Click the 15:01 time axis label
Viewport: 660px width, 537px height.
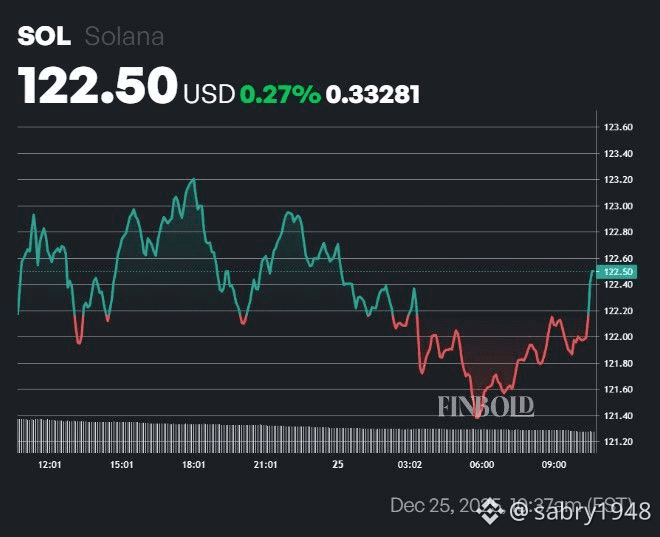[x=122, y=465]
